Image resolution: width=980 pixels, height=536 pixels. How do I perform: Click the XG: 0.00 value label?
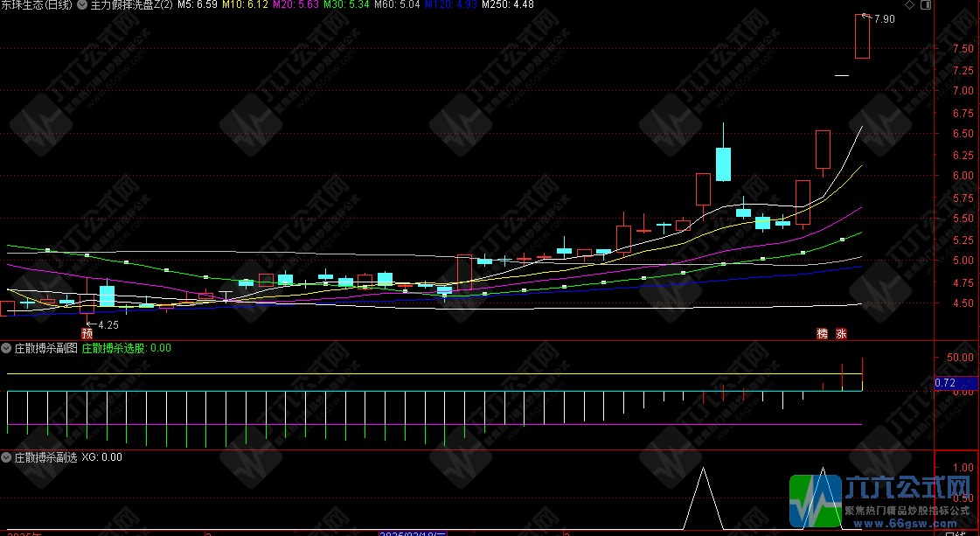(x=101, y=456)
